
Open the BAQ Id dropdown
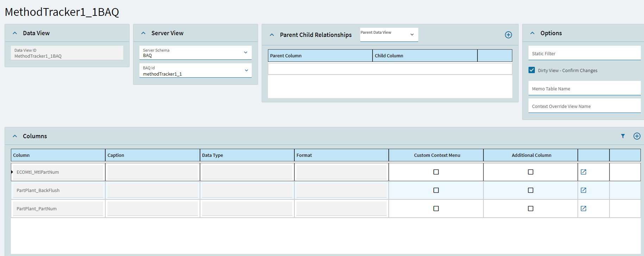(246, 70)
